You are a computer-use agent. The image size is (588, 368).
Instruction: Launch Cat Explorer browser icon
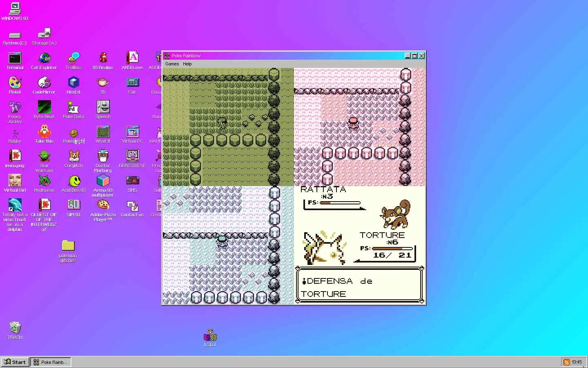pos(44,61)
